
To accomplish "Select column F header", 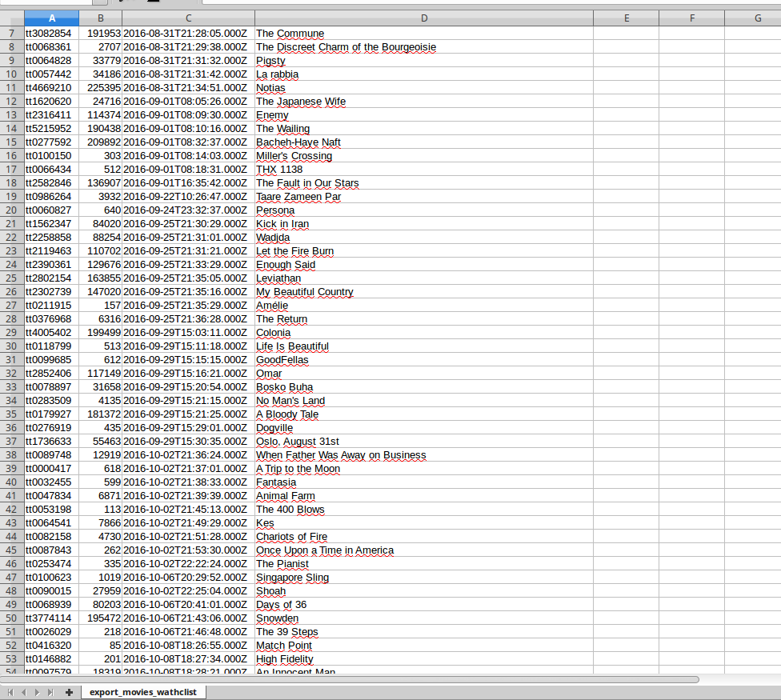I will pyautogui.click(x=692, y=18).
